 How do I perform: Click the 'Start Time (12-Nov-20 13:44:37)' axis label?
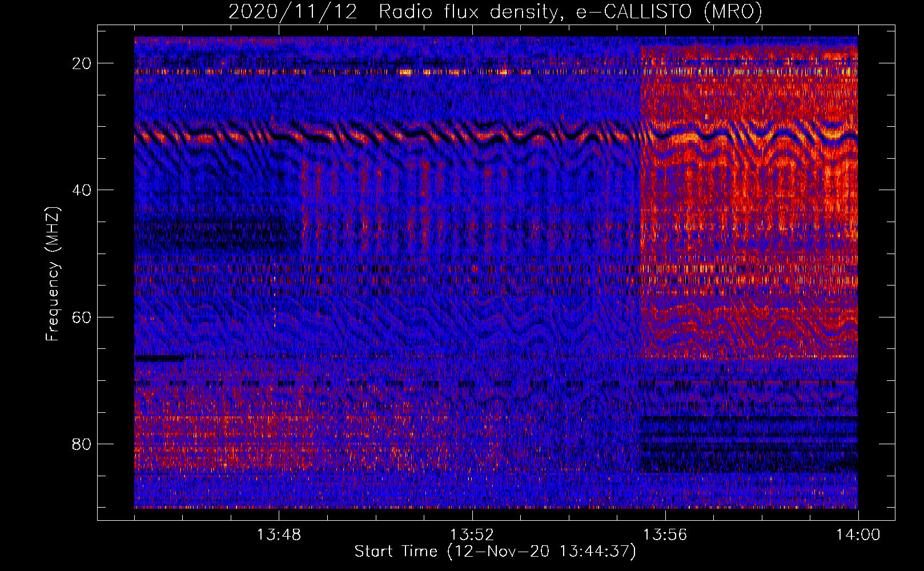pyautogui.click(x=495, y=552)
